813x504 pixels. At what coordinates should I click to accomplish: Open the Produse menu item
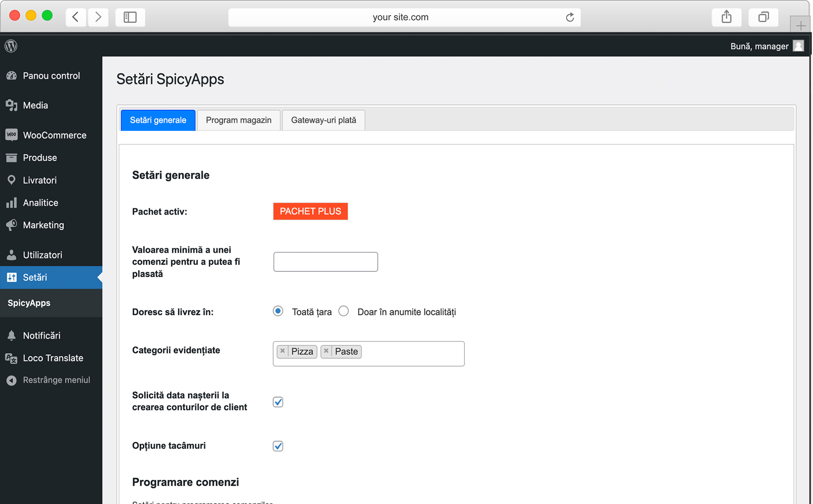pyautogui.click(x=51, y=158)
